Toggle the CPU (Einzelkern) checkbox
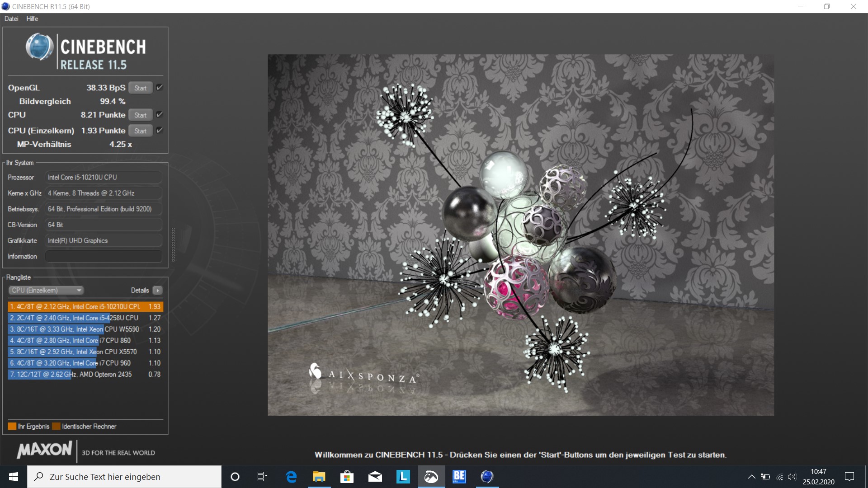 pyautogui.click(x=160, y=131)
